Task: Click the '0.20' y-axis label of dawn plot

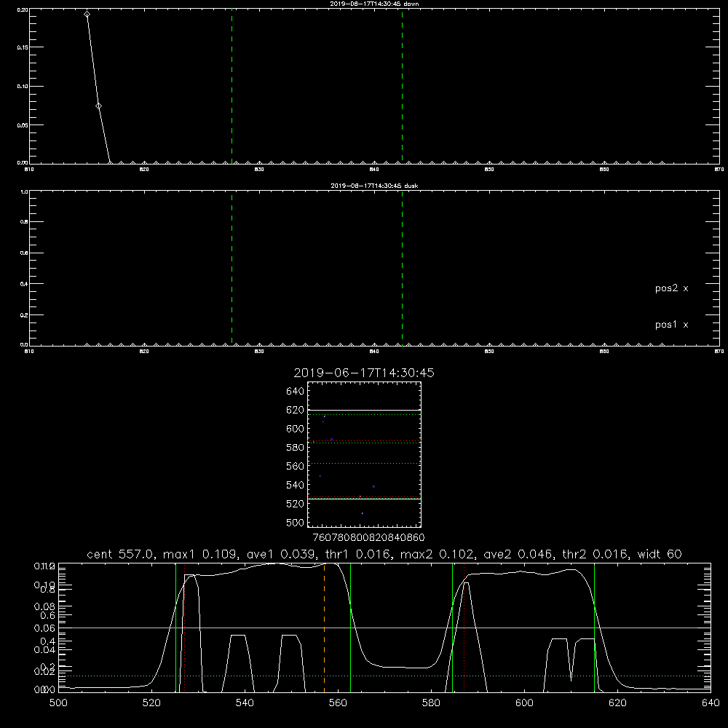Action: pos(23,9)
